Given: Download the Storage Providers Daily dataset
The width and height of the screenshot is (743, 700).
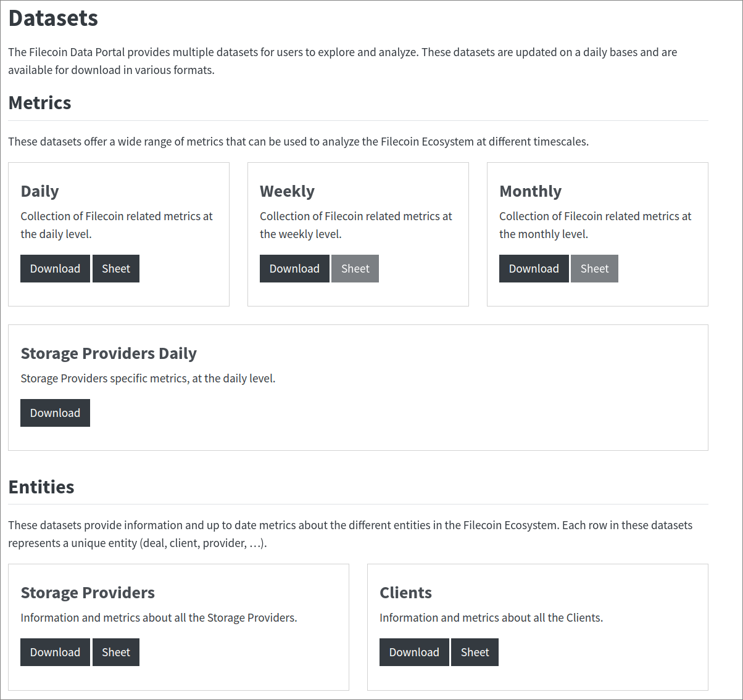Looking at the screenshot, I should (x=55, y=413).
